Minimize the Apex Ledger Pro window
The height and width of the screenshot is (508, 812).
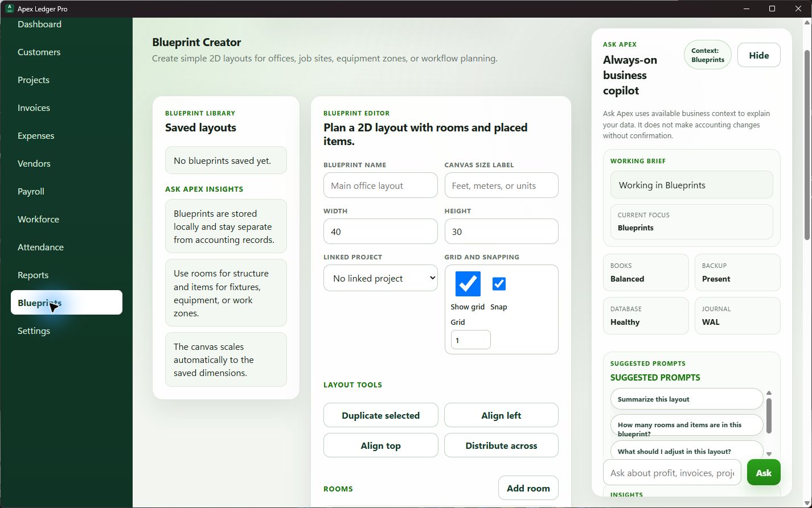coord(747,9)
